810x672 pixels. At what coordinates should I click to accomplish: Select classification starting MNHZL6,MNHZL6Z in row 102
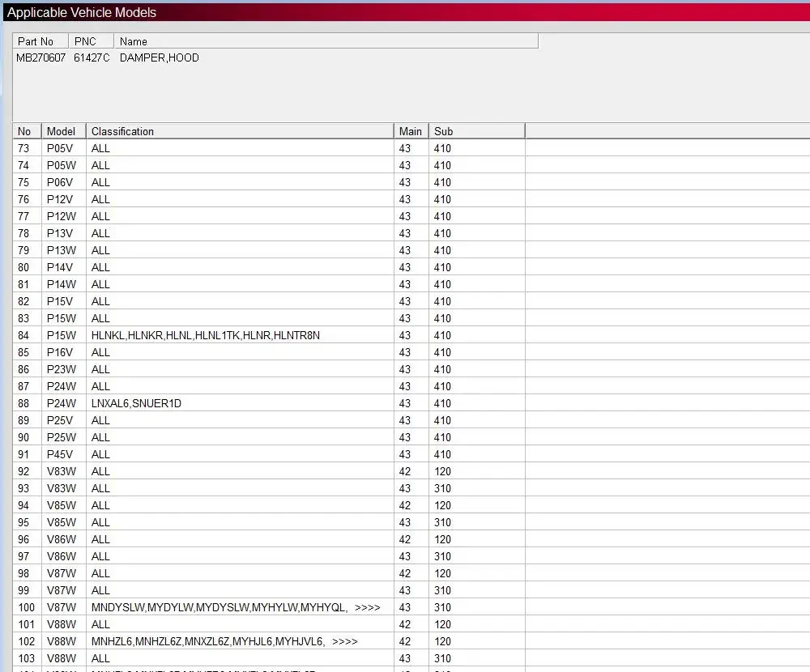click(224, 642)
